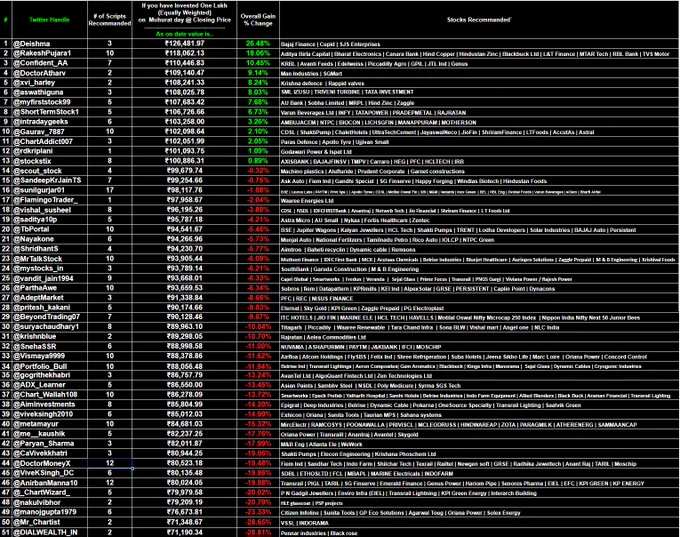Click the @RakeshPujara1 handle cell
The image size is (680, 537).
point(50,53)
